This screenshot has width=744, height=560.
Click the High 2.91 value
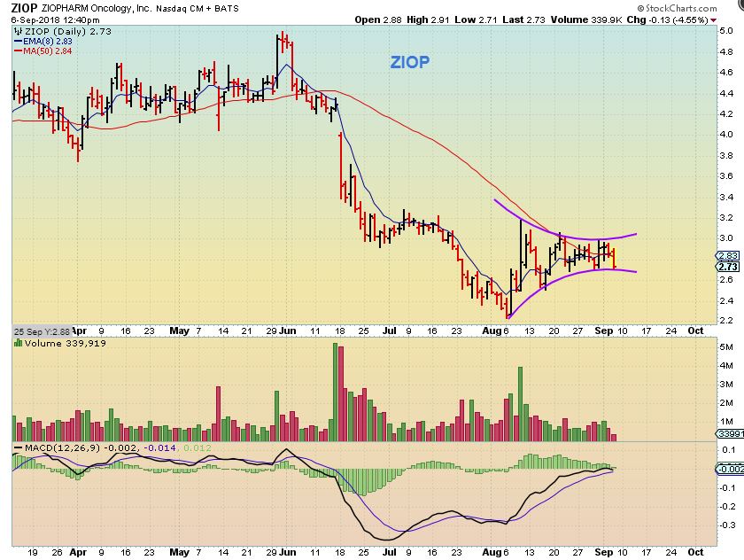428,19
